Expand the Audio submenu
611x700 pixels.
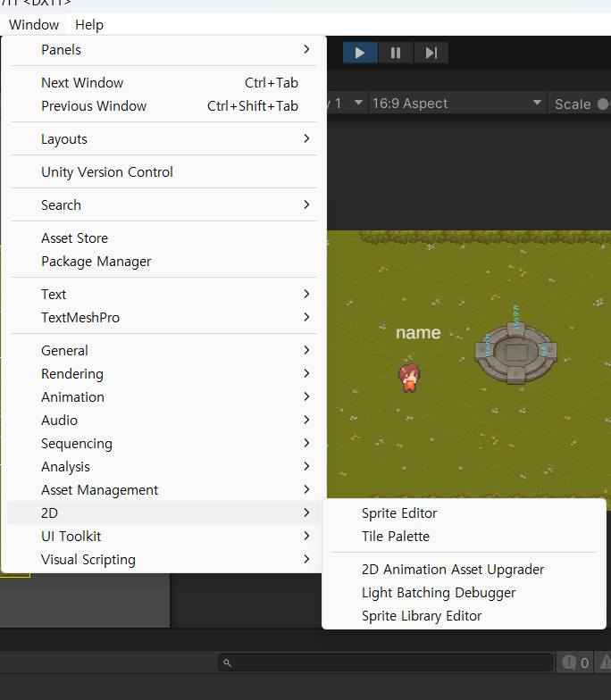tap(163, 420)
